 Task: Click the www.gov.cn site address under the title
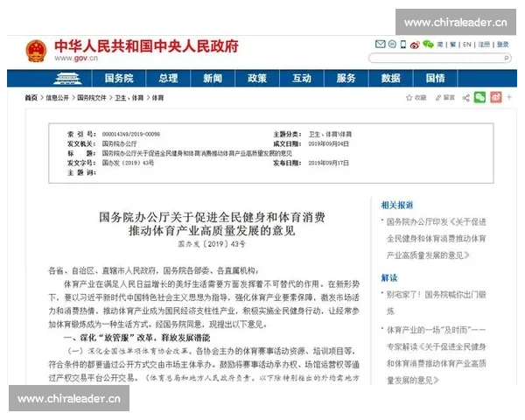[76, 59]
